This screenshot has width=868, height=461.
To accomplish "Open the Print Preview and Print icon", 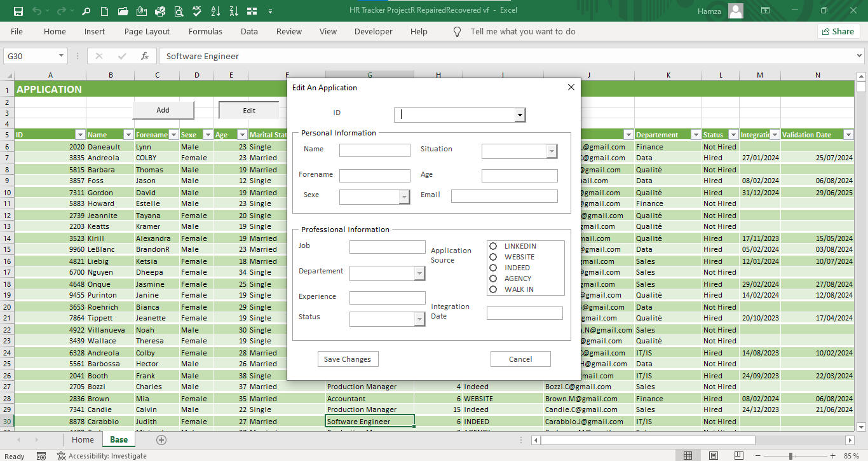I will (x=179, y=11).
